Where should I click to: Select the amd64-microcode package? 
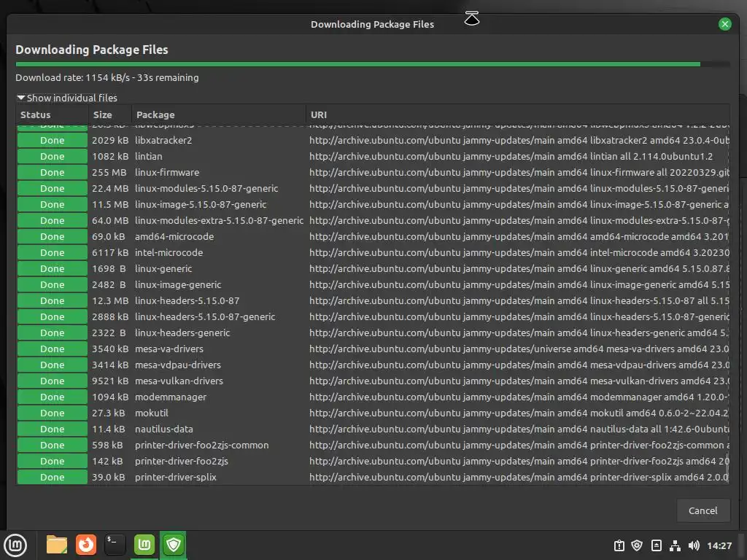click(174, 237)
